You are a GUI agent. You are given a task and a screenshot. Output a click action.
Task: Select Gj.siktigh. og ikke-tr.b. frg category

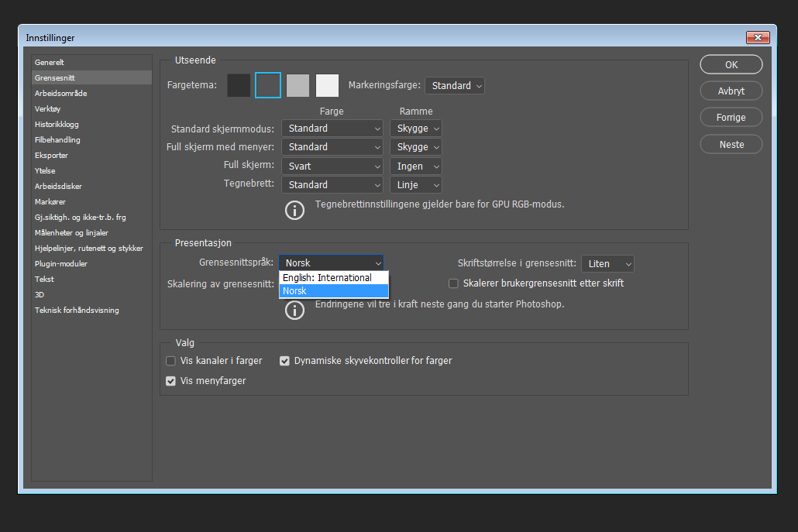pyautogui.click(x=91, y=217)
